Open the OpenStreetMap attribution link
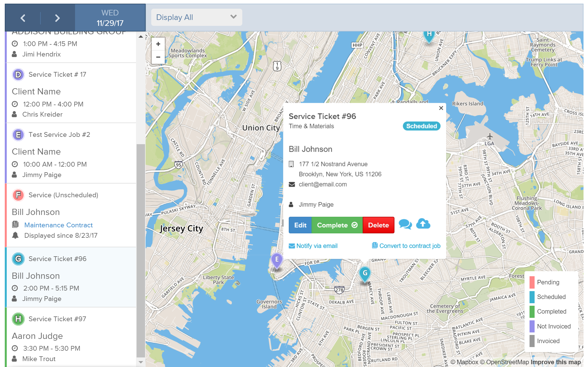 505,362
